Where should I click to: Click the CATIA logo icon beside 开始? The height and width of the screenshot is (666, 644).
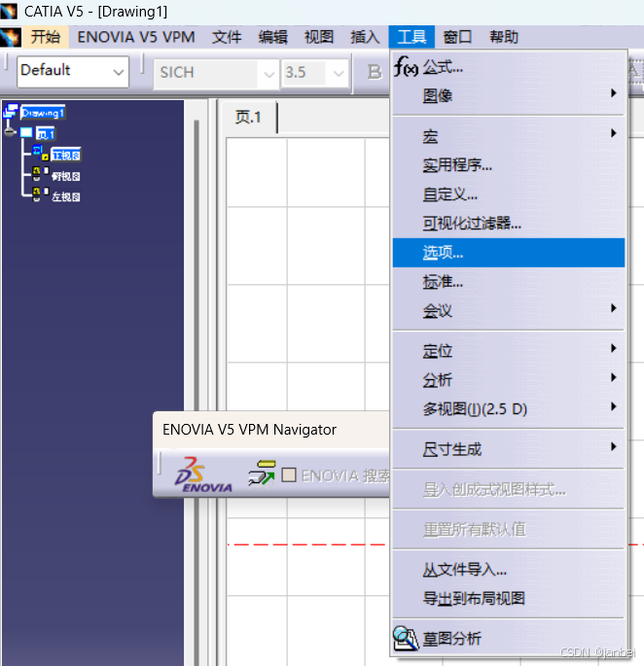coord(11,37)
